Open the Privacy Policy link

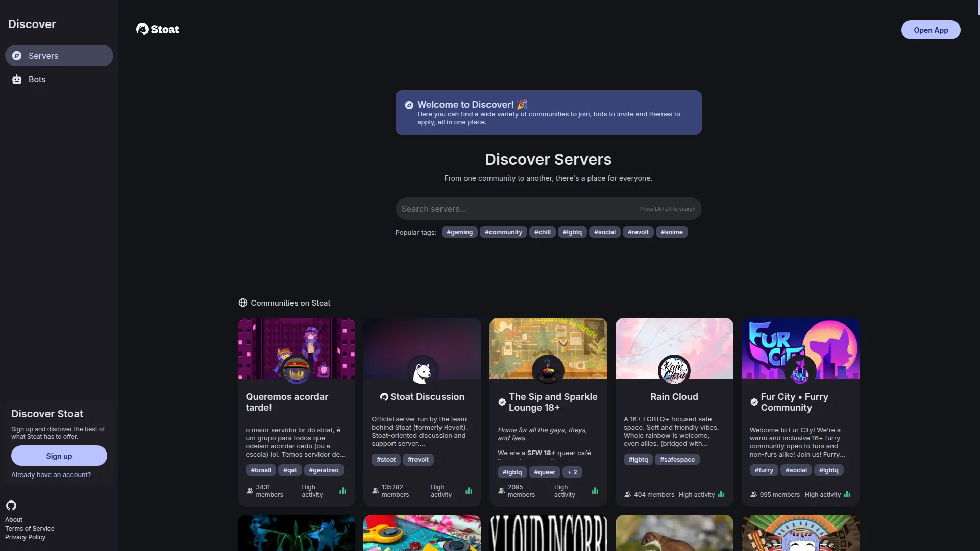point(25,537)
